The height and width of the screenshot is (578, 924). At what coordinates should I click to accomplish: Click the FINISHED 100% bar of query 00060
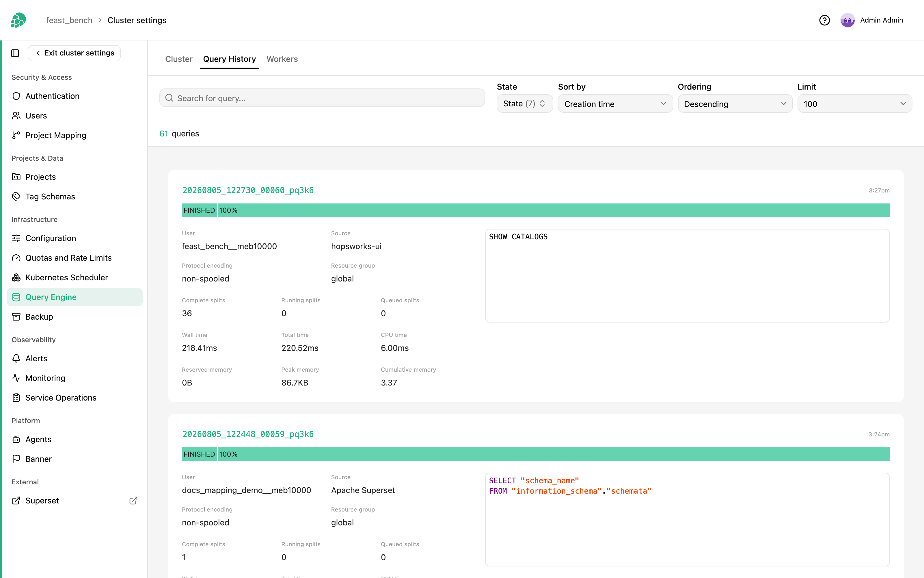point(536,210)
